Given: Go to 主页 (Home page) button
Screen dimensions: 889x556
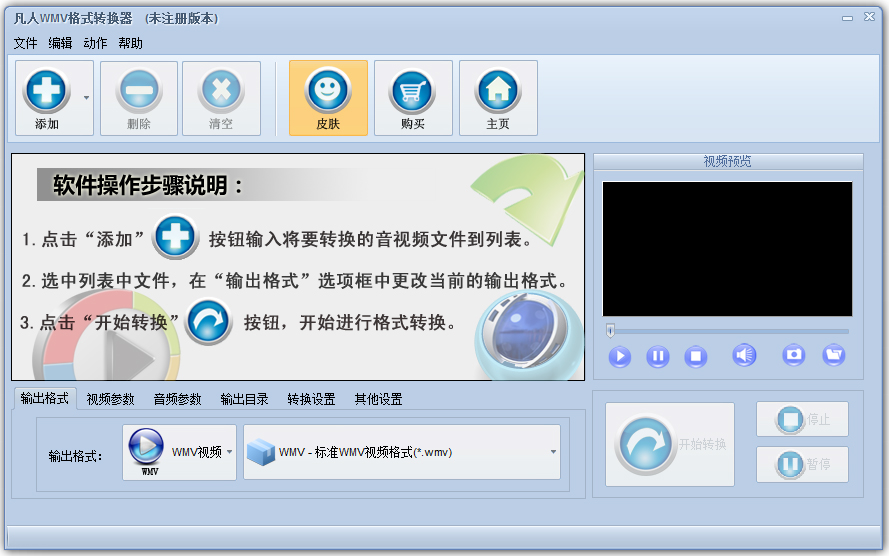Looking at the screenshot, I should point(498,98).
